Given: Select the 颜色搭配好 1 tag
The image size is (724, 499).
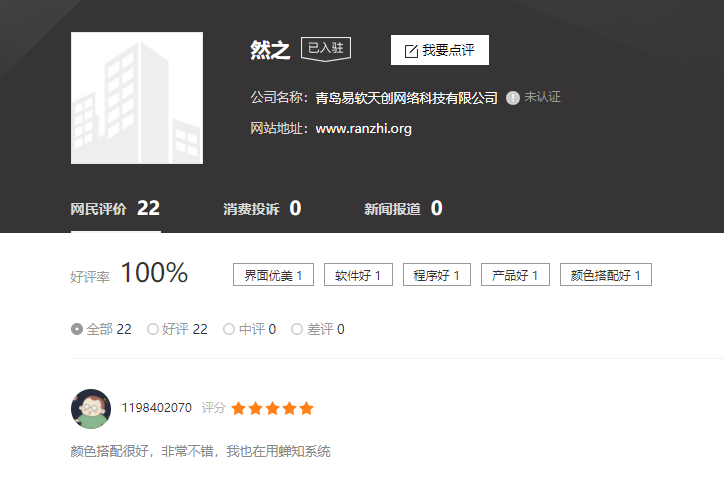Looking at the screenshot, I should coord(606,275).
